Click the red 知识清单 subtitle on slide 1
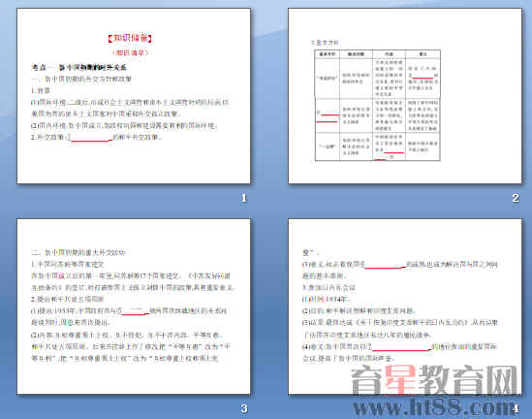 coord(130,52)
